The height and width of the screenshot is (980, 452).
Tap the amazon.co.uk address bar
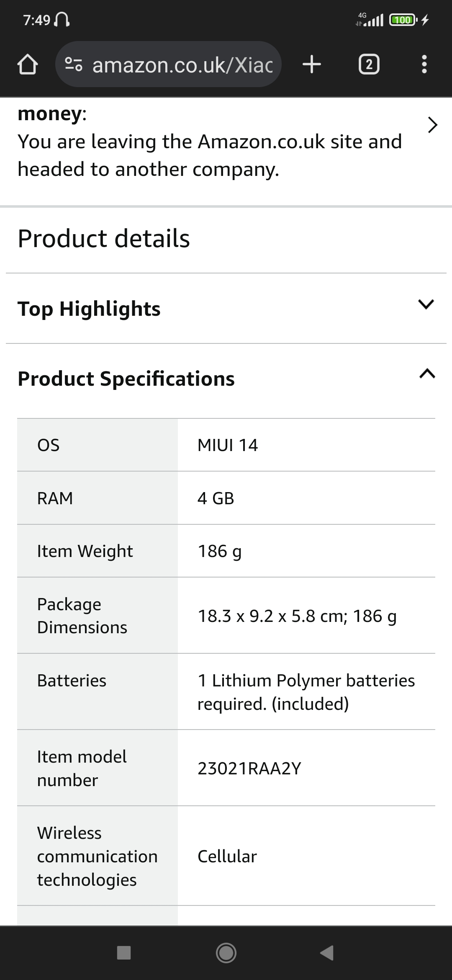182,64
